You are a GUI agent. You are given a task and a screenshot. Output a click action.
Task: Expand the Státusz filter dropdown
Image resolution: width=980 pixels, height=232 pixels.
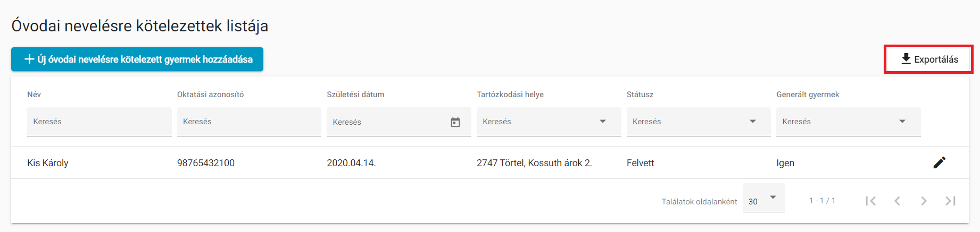[753, 122]
